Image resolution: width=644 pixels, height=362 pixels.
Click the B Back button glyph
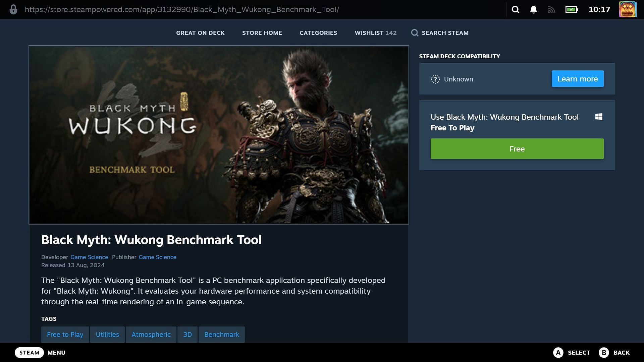(604, 353)
